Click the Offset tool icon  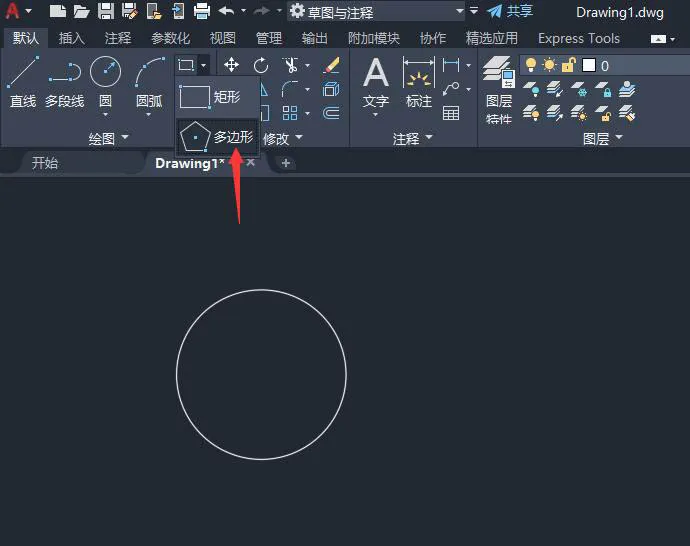click(331, 113)
